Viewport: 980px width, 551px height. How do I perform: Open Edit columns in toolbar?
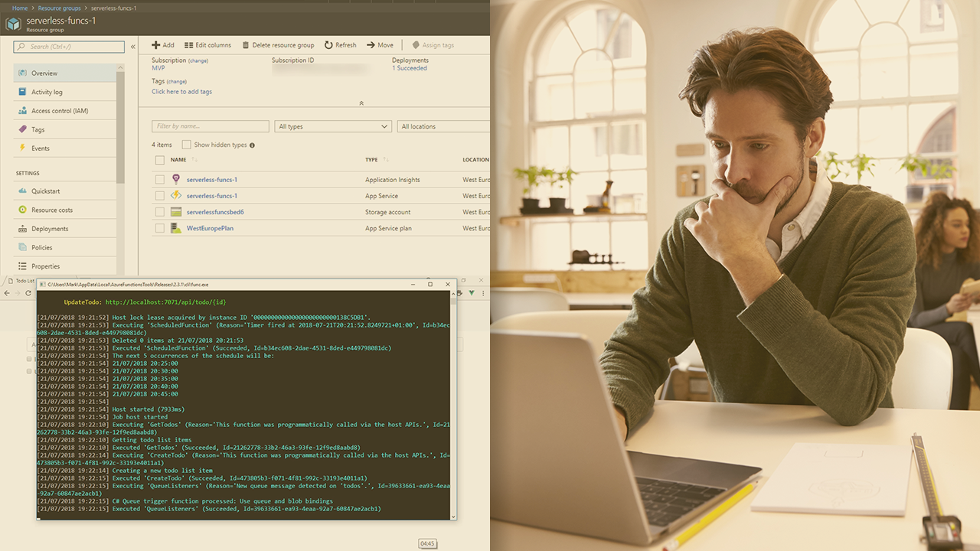tap(207, 45)
